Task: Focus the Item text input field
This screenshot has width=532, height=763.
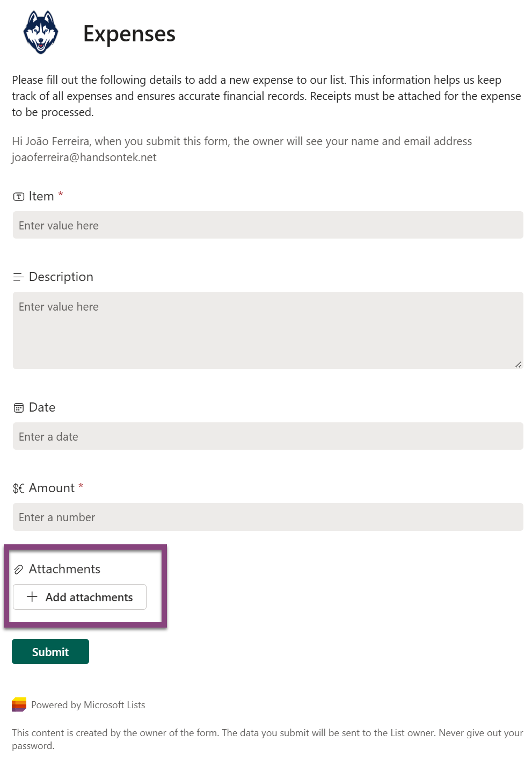Action: click(268, 225)
